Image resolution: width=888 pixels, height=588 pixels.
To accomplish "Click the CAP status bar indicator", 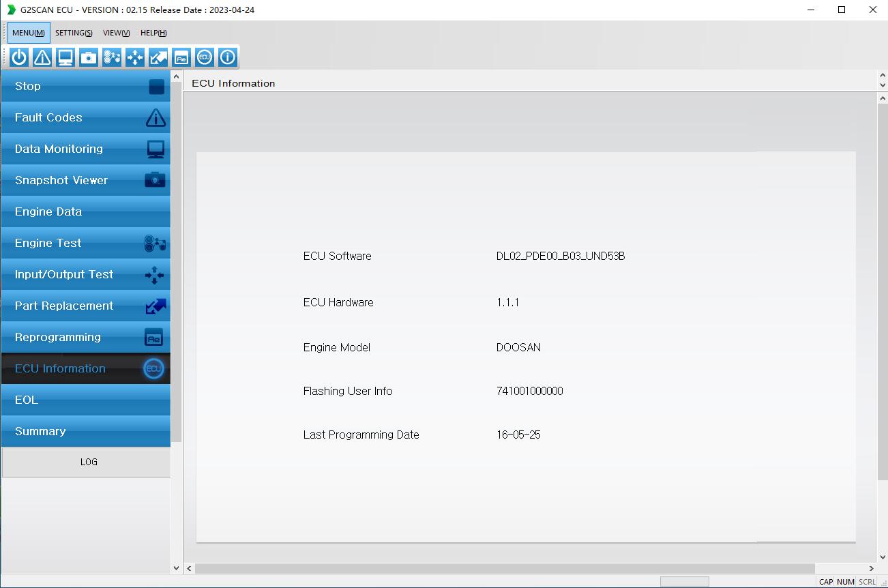I will coord(826,582).
